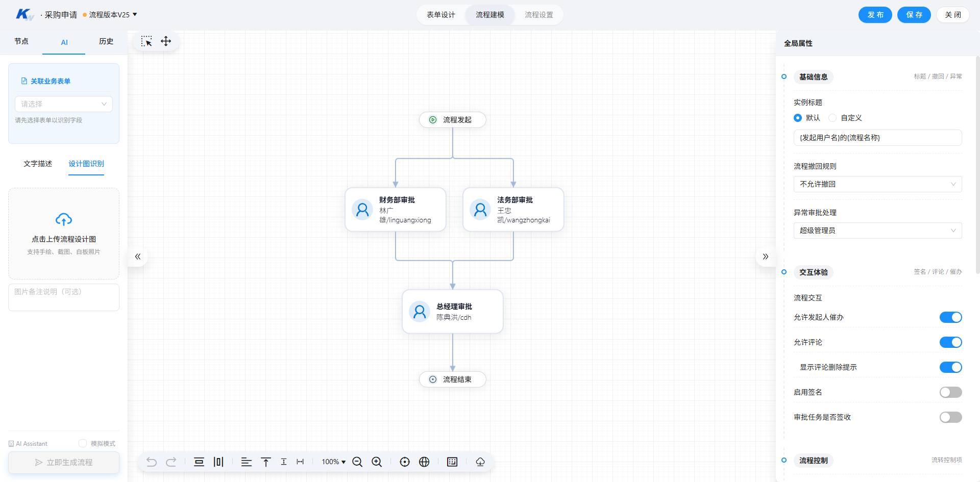Click the globe icon in bottom toolbar
Image resolution: width=980 pixels, height=482 pixels.
[x=424, y=462]
